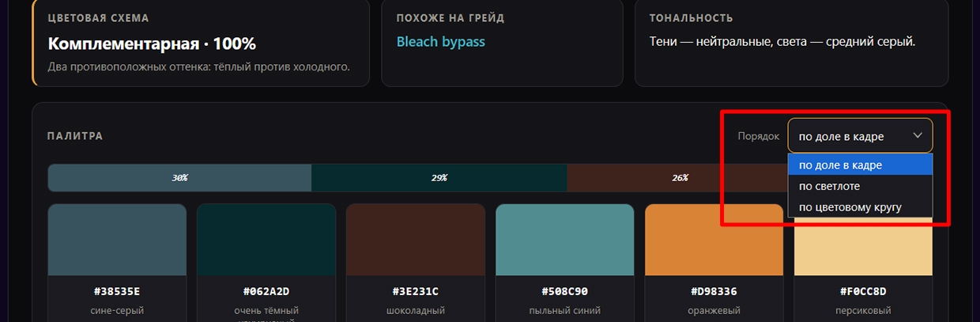Click the hex code #38535E
Image resolution: width=980 pixels, height=322 pixels.
click(117, 292)
